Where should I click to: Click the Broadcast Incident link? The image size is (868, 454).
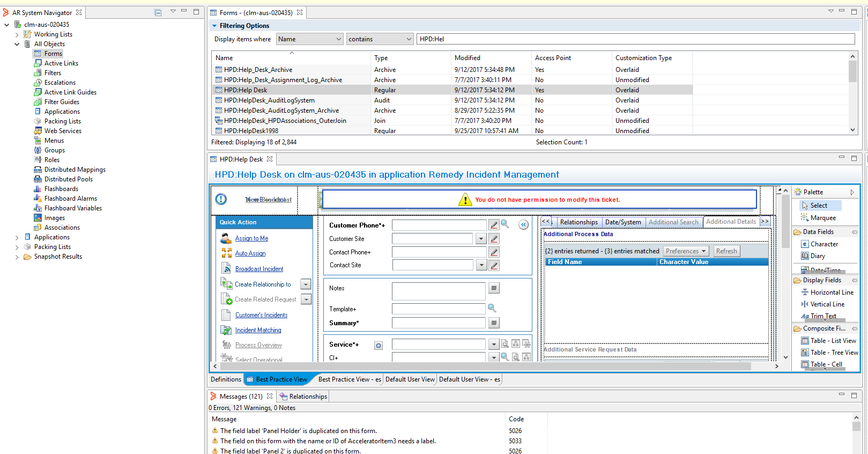point(259,269)
